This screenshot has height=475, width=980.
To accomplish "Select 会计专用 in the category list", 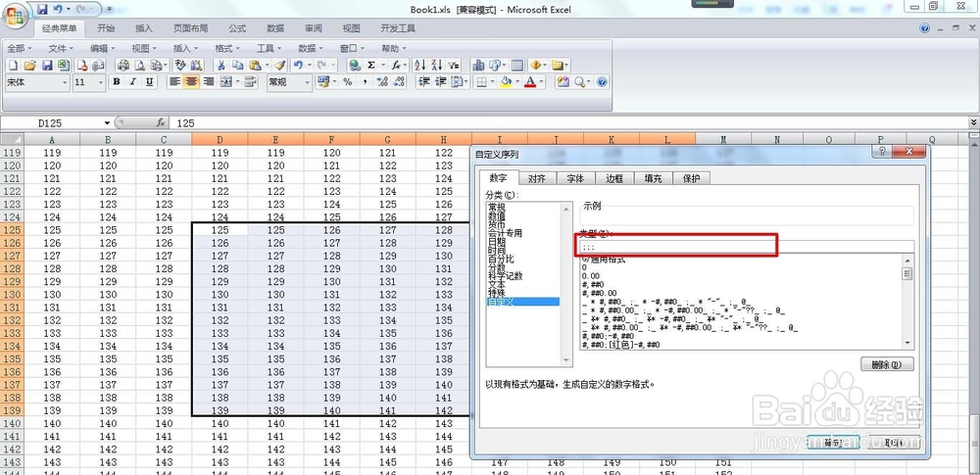I will click(x=505, y=233).
